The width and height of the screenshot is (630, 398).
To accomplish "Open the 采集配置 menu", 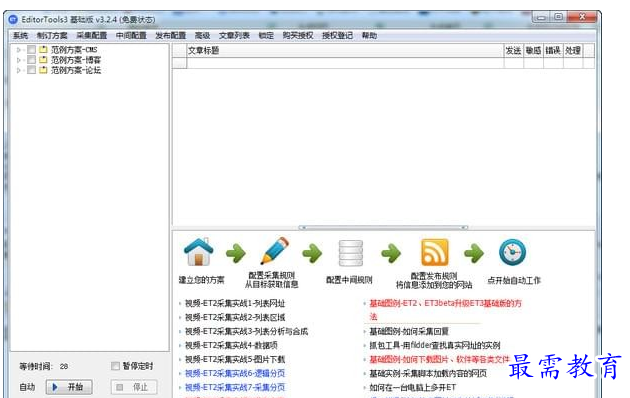I will (92, 35).
